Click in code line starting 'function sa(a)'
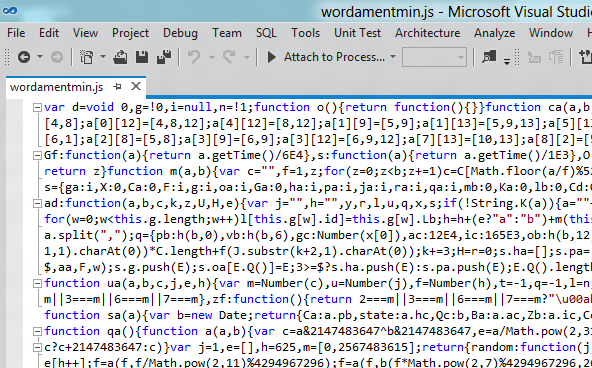 (318, 315)
